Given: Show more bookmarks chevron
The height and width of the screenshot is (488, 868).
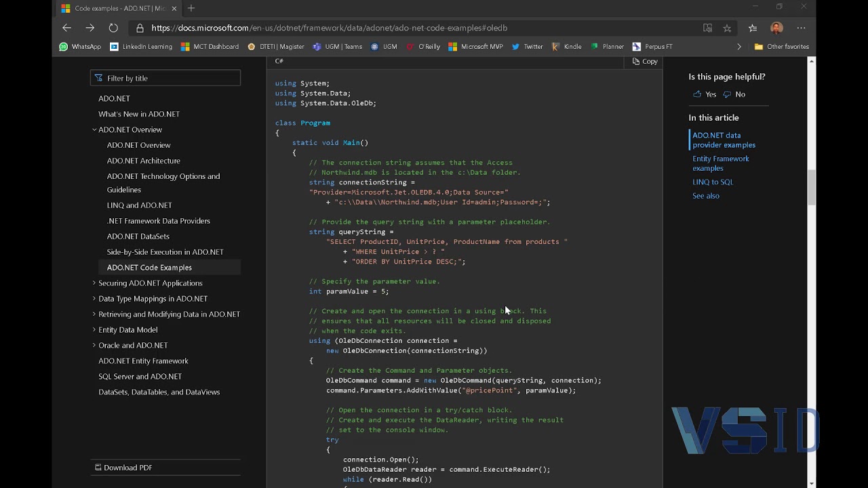Looking at the screenshot, I should pyautogui.click(x=739, y=47).
